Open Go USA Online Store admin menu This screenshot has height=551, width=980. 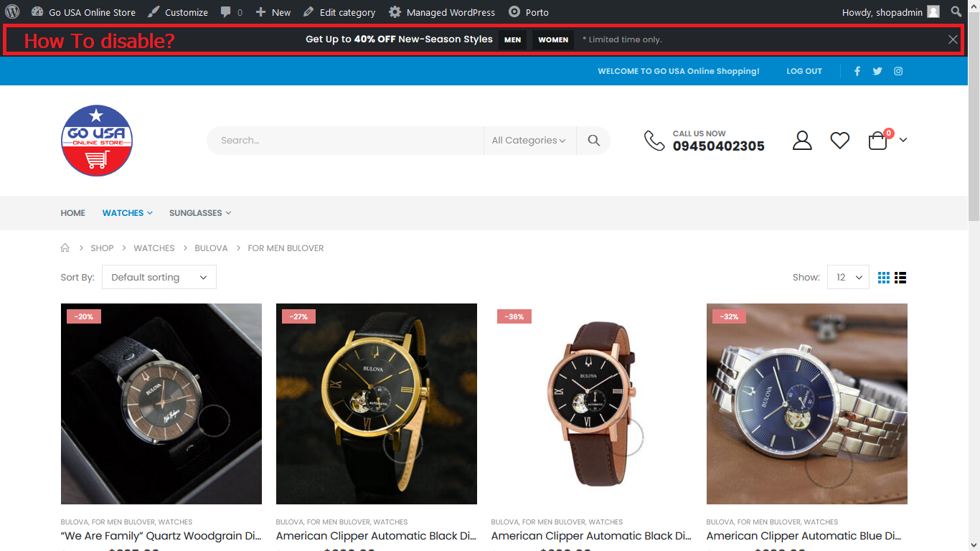tap(83, 12)
